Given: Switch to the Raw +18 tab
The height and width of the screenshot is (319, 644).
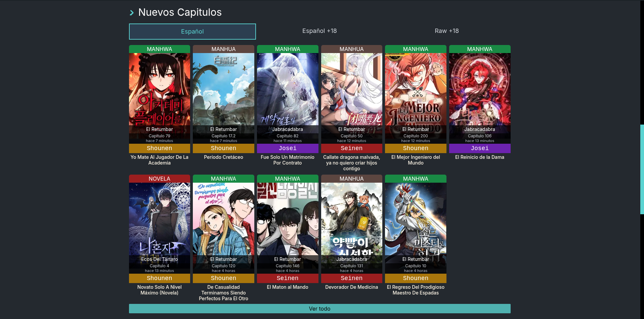Looking at the screenshot, I should 446,31.
